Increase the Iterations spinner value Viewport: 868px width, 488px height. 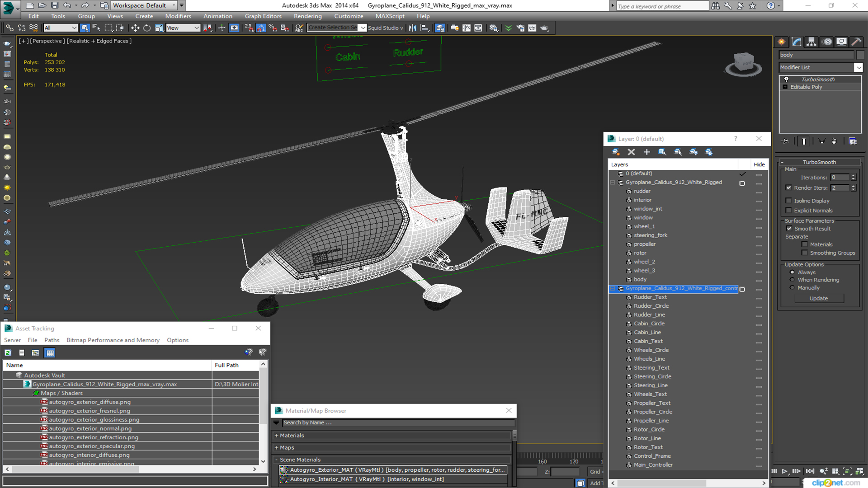click(x=853, y=176)
